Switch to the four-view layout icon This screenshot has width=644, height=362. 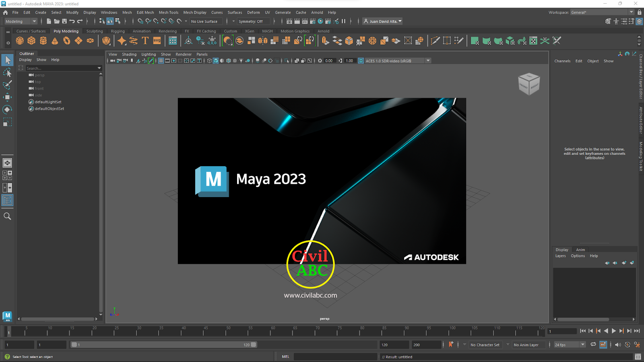pos(7,175)
